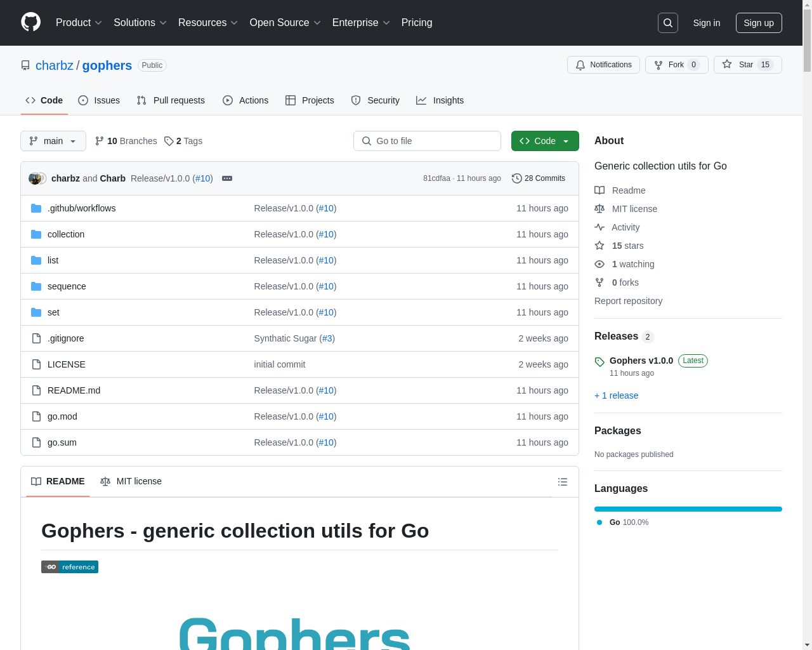This screenshot has height=650, width=812.
Task: Open the README outline list icon
Action: point(562,482)
